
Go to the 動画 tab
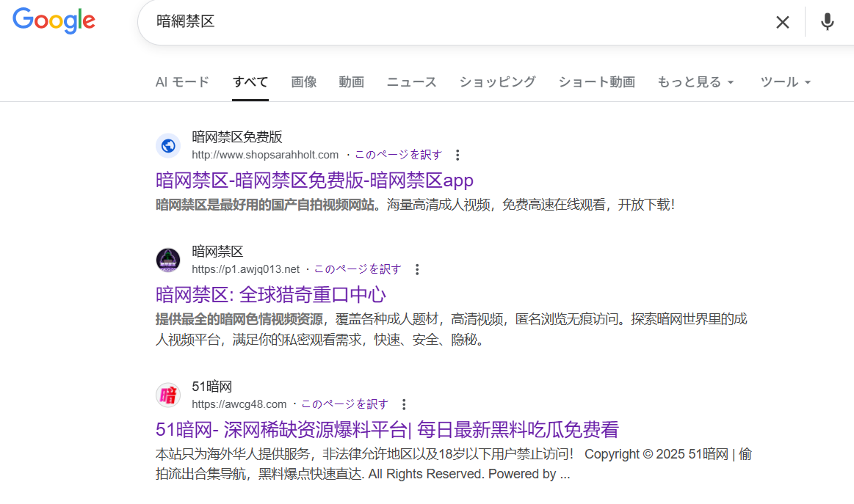click(351, 82)
